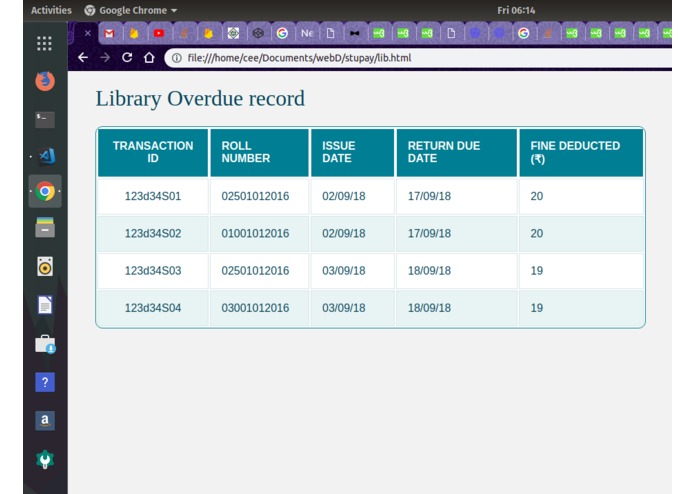Click return due date 18/09/18 in 123d34S04 row
This screenshot has height=494, width=695.
(x=429, y=308)
